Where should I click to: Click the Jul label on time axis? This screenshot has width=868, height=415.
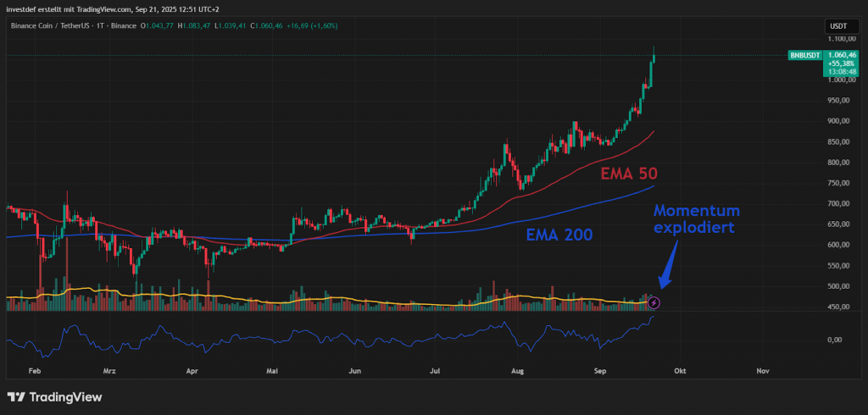click(x=436, y=371)
